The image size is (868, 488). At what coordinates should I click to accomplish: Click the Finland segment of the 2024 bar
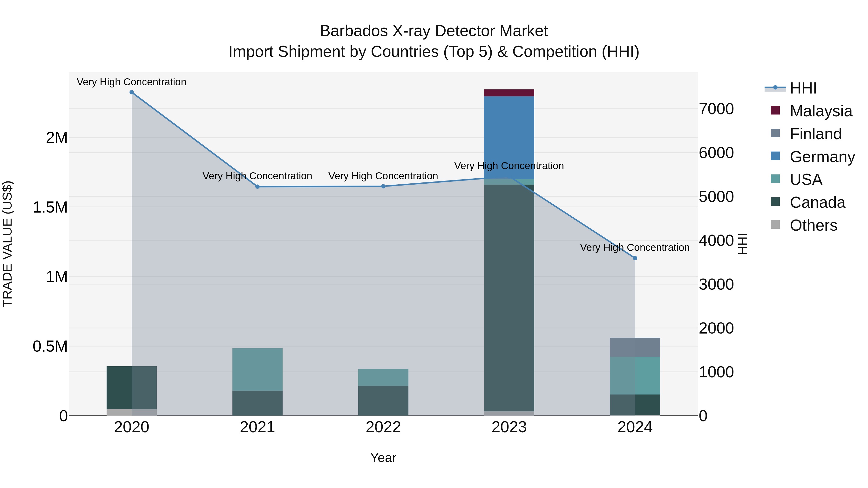click(x=635, y=347)
